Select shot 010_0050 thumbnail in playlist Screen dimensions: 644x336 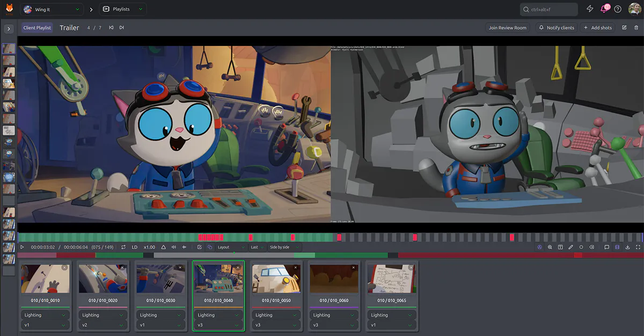pyautogui.click(x=276, y=278)
